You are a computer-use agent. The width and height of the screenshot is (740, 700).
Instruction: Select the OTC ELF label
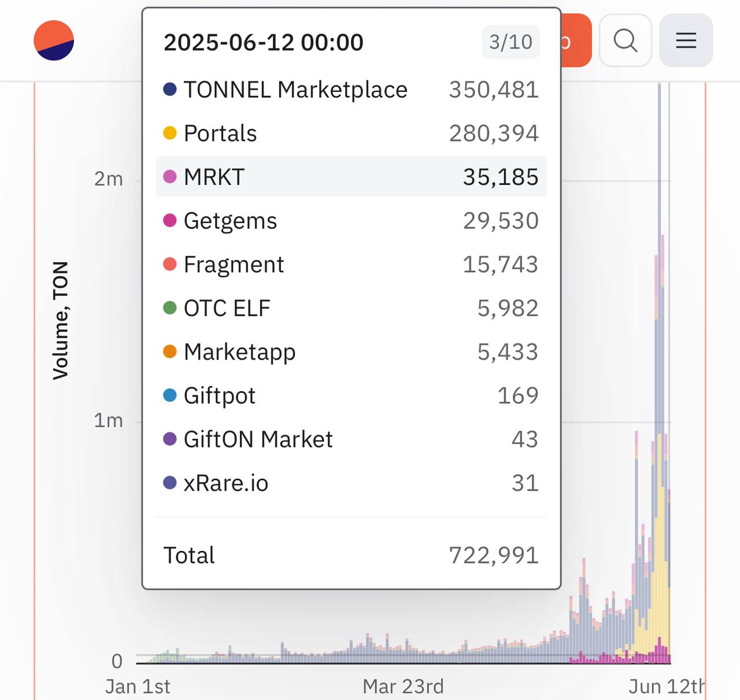227,308
